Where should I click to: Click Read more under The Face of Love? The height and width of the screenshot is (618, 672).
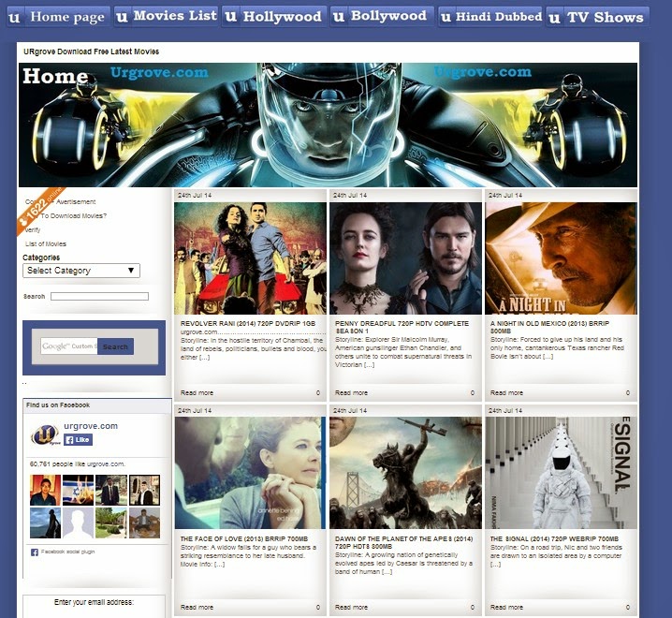197,608
